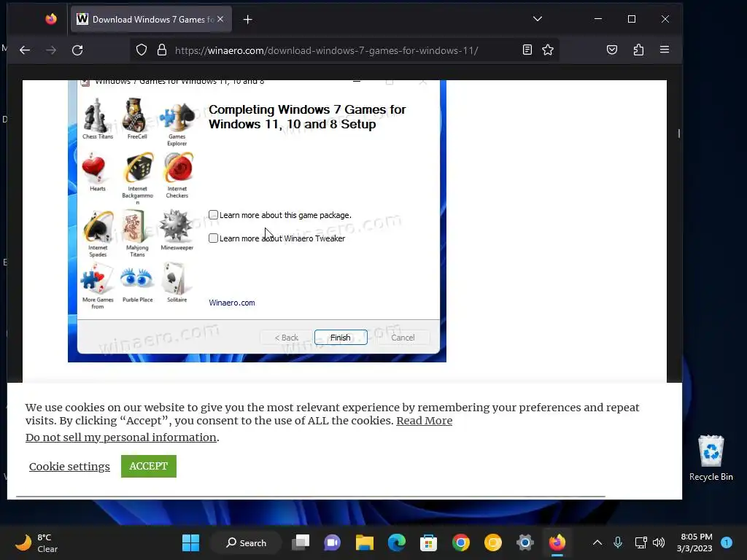Screen dimensions: 747x560
Task: Click the More Games icon
Action: pos(97,287)
